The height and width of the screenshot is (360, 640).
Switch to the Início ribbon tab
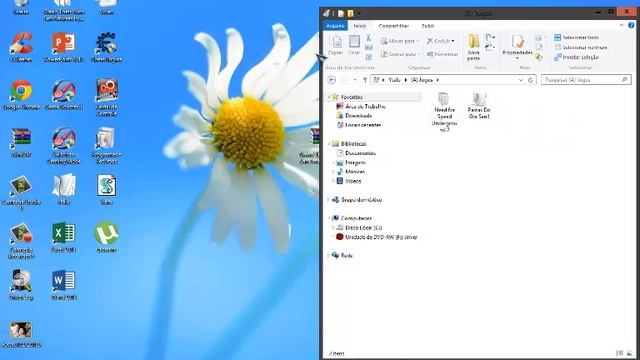(x=360, y=26)
